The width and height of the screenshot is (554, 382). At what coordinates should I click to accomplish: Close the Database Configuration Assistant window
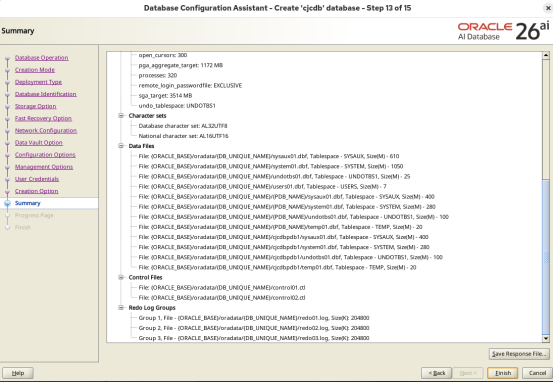tap(548, 8)
